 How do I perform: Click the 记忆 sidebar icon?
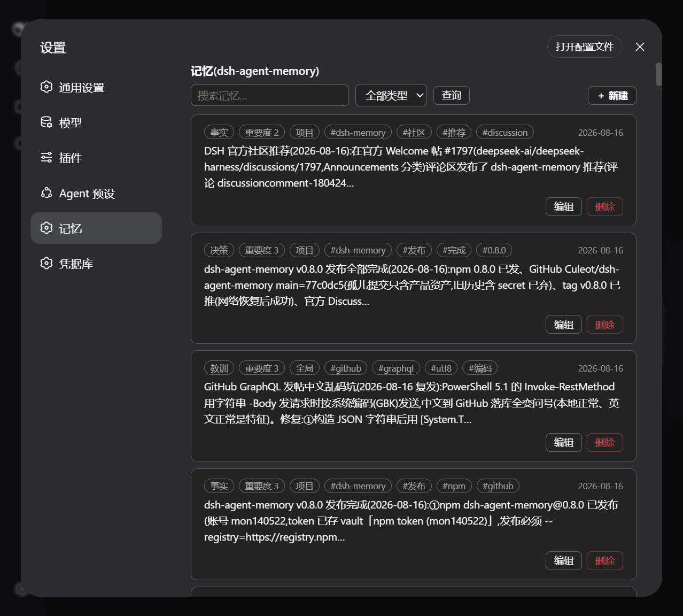[46, 228]
